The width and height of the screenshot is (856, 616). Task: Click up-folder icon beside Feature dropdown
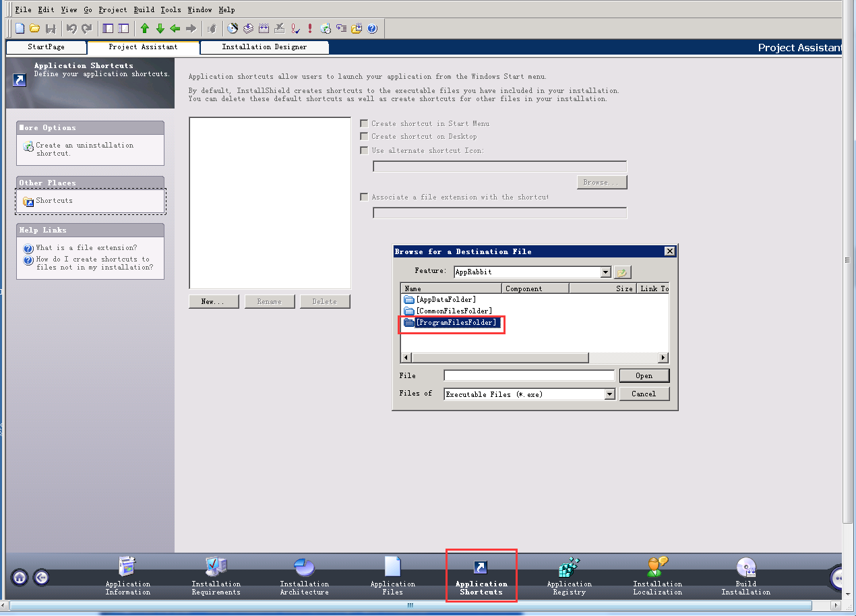(x=622, y=272)
